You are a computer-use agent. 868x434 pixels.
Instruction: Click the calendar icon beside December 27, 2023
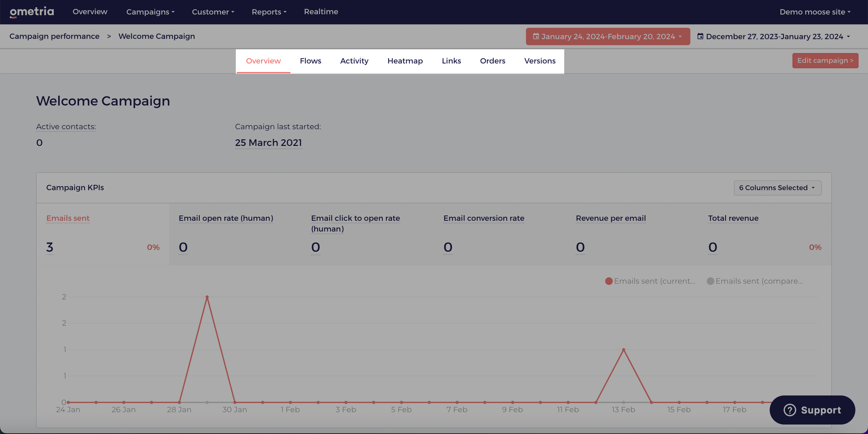tap(700, 36)
